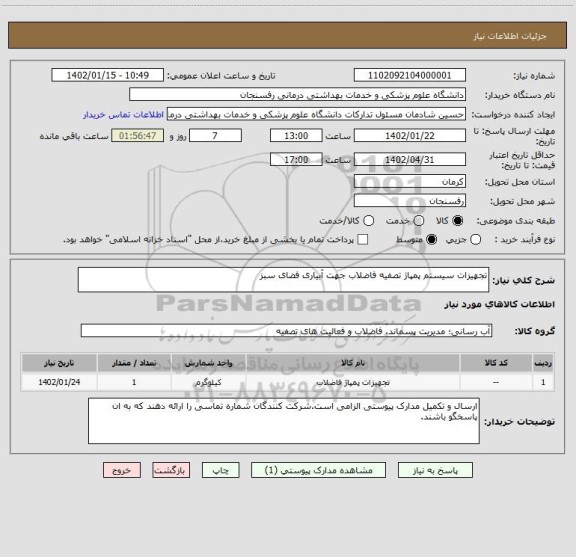Click the اطلاعات کالاهای مورد نیاز heading
576x557 pixels.
(500, 305)
